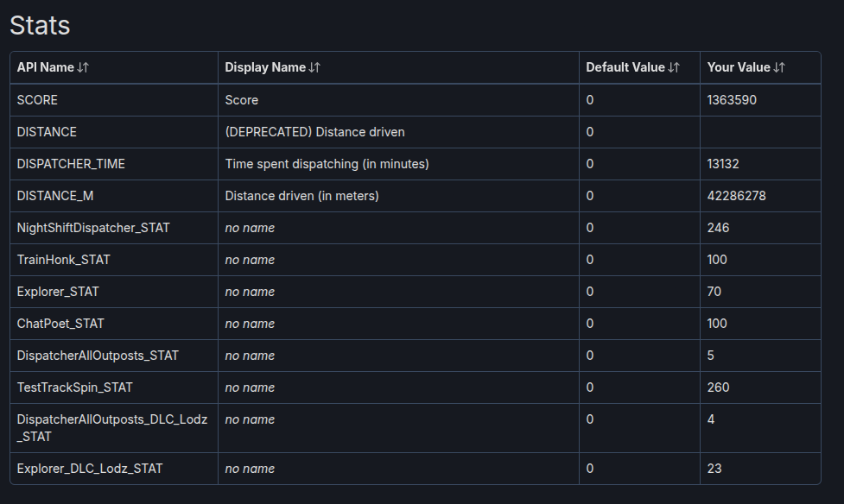The width and height of the screenshot is (844, 504).
Task: Click "(DEPRECATED) Distance driven" display name
Action: tap(314, 132)
